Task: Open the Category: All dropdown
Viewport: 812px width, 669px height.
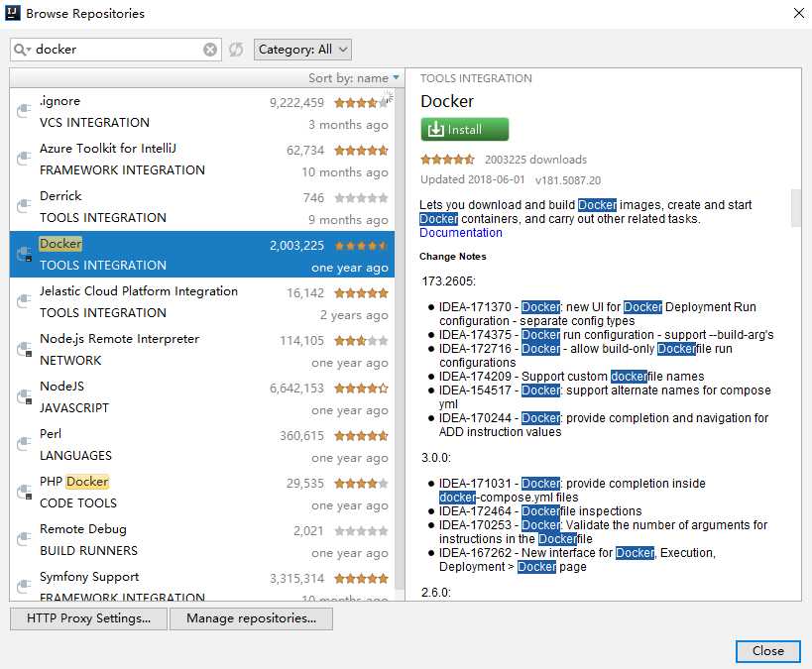Action: tap(302, 50)
